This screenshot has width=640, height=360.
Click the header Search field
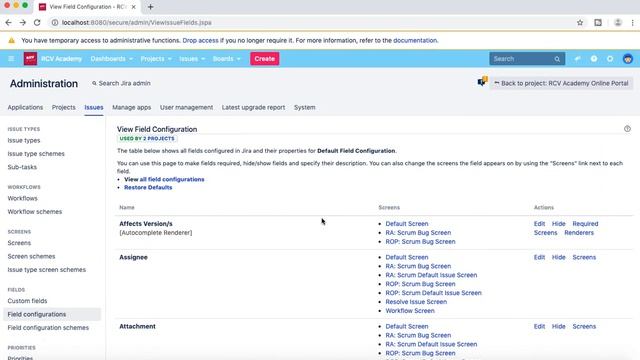coord(527,59)
